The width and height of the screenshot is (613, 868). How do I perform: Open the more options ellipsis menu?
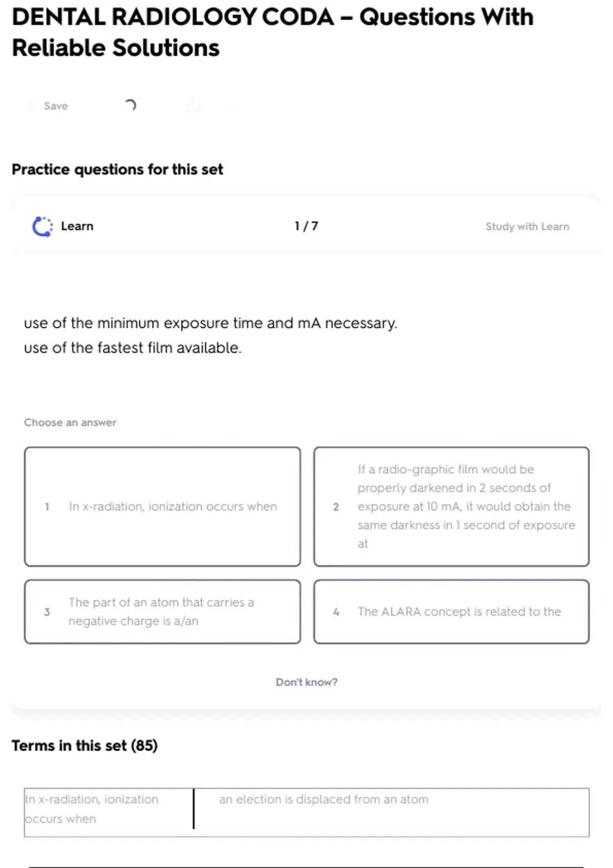tap(230, 106)
